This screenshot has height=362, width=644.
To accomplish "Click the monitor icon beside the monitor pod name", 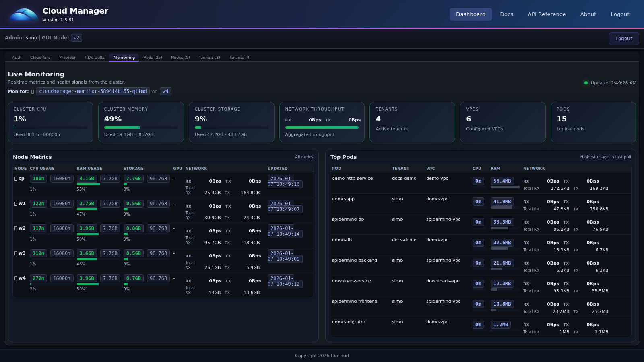I will [x=32, y=91].
